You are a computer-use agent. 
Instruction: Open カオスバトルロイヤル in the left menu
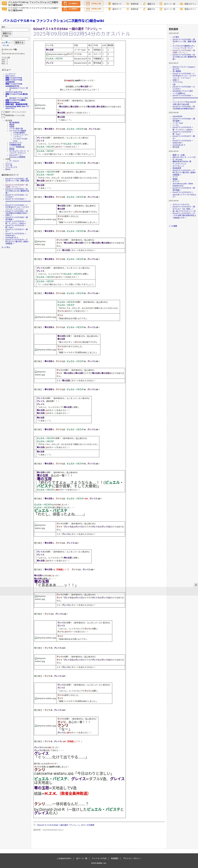pos(14,92)
